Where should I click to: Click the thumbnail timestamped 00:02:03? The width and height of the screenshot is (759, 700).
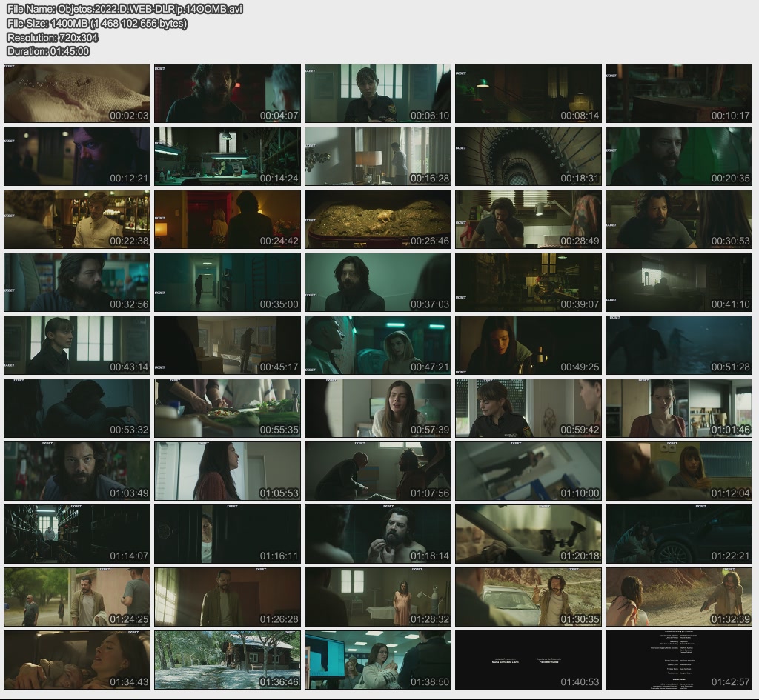(77, 93)
